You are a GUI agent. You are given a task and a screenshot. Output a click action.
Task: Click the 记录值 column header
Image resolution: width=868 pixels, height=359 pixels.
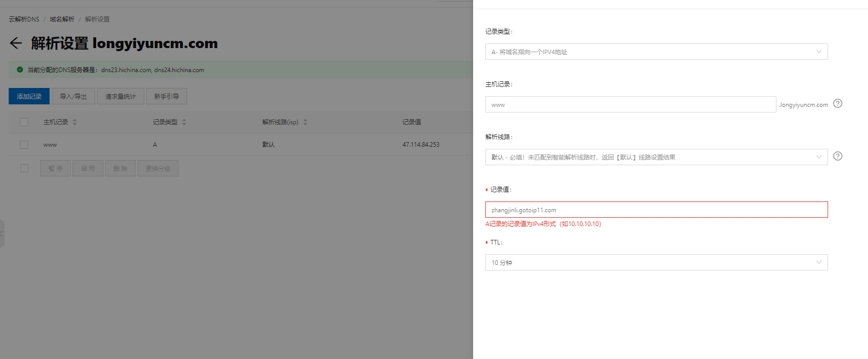(x=412, y=122)
